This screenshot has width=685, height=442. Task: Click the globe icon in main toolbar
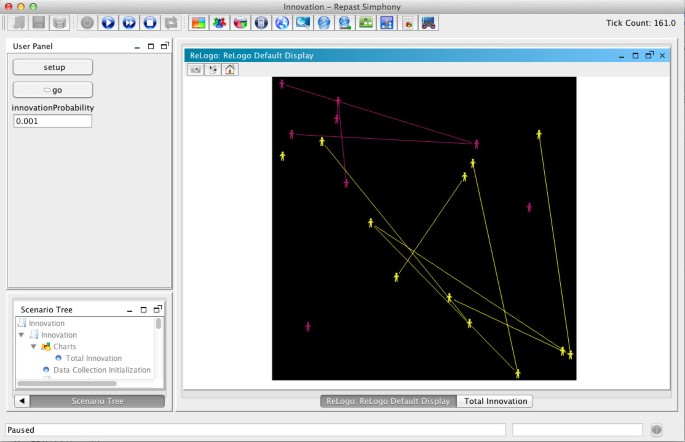(281, 22)
